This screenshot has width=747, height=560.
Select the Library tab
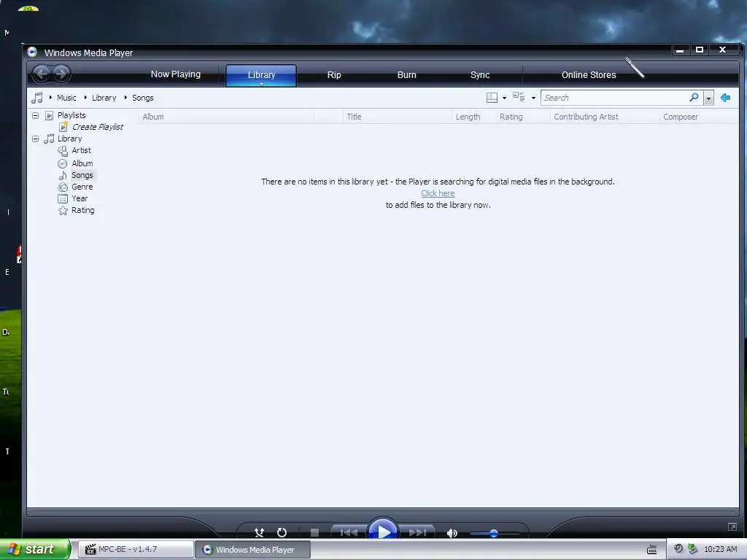coord(261,74)
